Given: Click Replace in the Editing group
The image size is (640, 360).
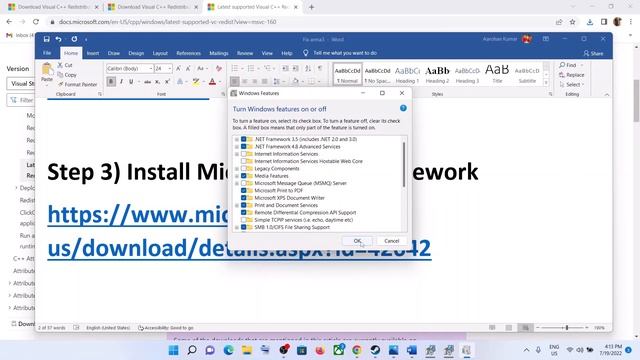Looking at the screenshot, I should [572, 75].
